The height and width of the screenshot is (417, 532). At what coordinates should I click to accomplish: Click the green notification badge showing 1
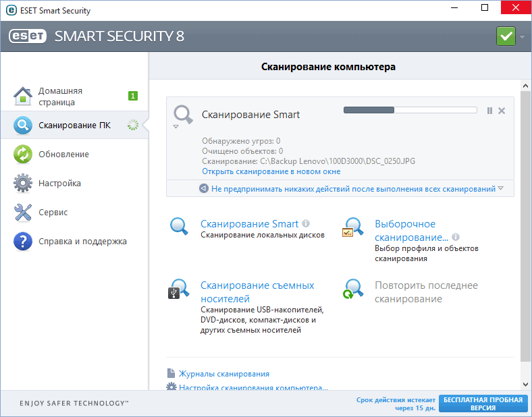132,96
